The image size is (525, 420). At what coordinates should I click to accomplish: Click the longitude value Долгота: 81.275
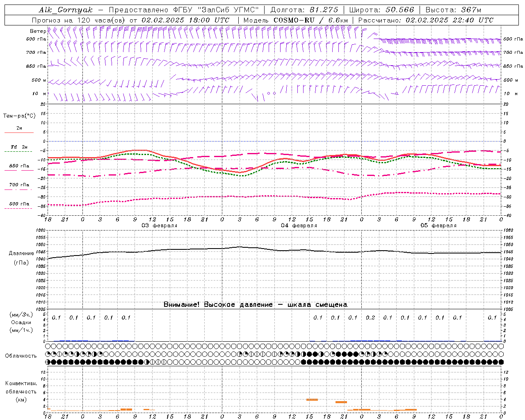tap(304, 10)
